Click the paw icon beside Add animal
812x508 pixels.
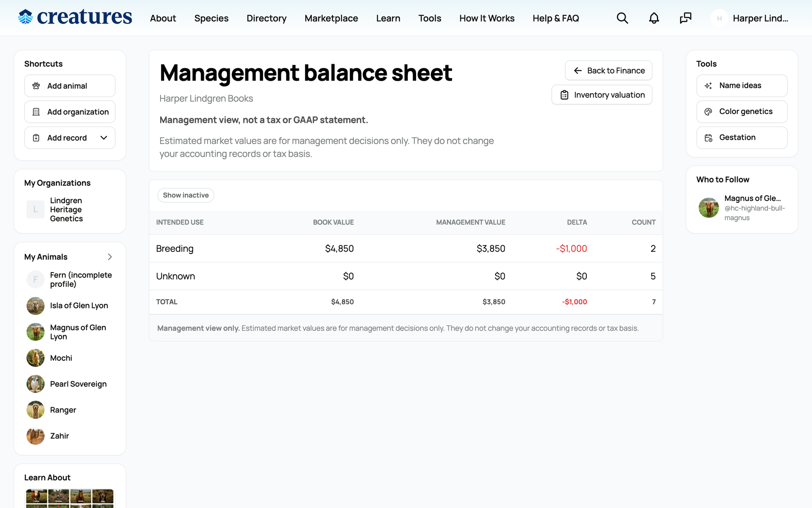point(36,86)
